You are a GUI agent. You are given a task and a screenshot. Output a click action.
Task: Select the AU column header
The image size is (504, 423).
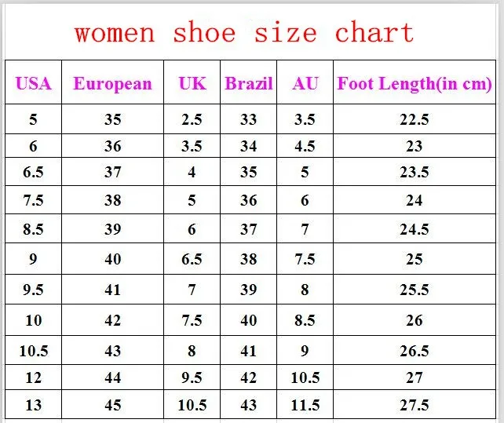point(305,82)
